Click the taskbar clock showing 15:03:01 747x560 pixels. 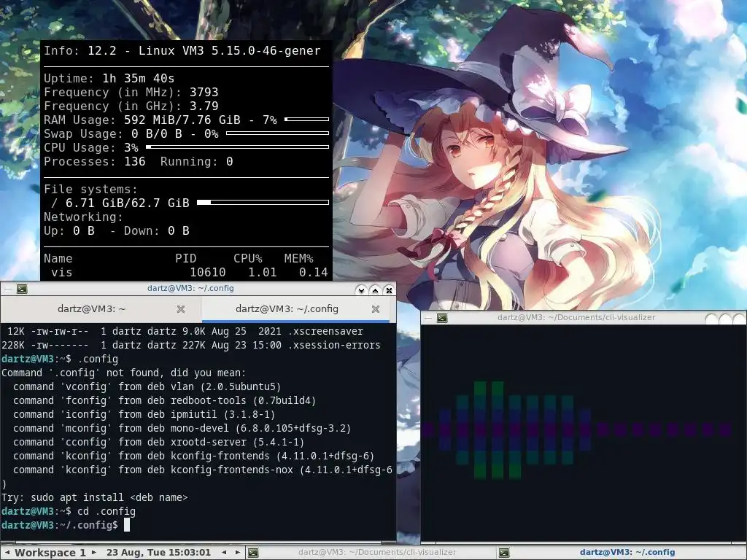coord(158,553)
